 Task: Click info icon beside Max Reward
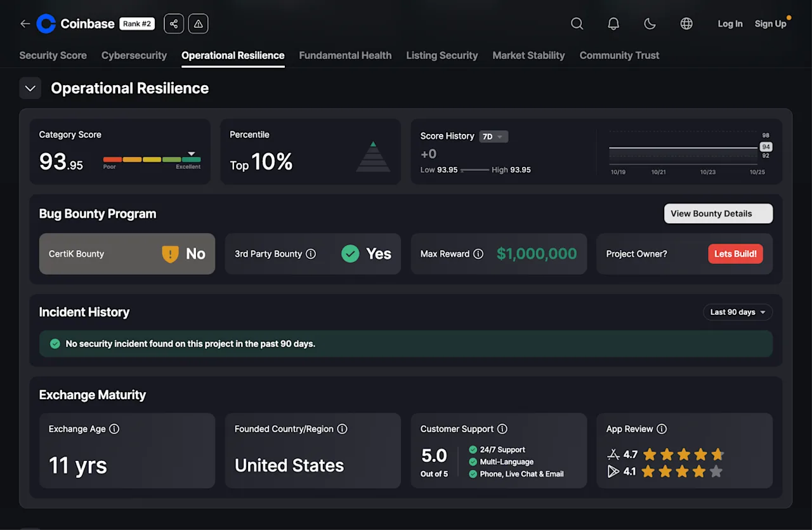click(x=478, y=254)
